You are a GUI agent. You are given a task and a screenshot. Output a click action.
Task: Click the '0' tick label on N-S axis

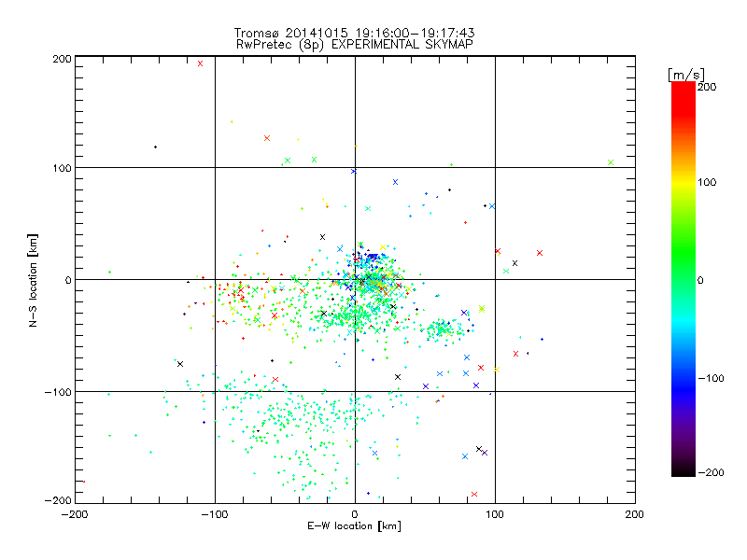coord(68,280)
